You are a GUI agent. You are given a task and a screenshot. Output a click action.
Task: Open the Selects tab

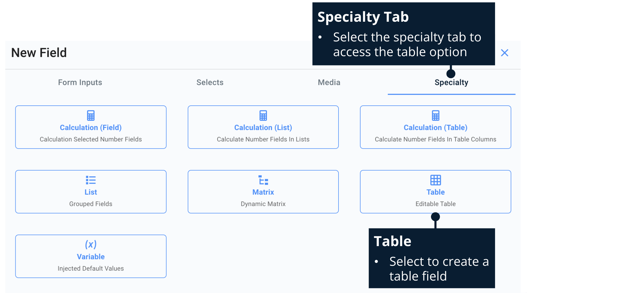click(x=210, y=83)
